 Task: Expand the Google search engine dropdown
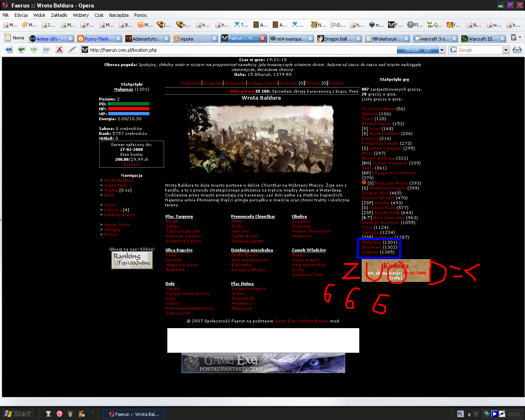click(506, 50)
